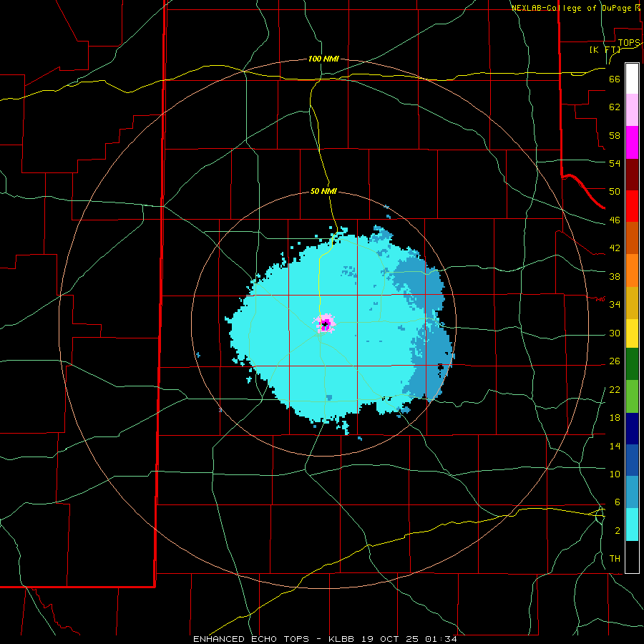The width and height of the screenshot is (644, 644).
Task: Click the legend value '62'
Action: click(615, 107)
